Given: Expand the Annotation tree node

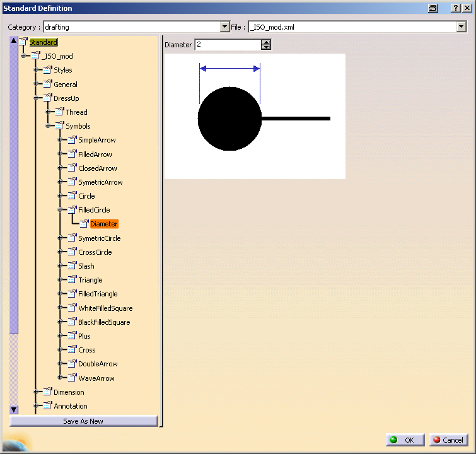Looking at the screenshot, I should pyautogui.click(x=36, y=405).
